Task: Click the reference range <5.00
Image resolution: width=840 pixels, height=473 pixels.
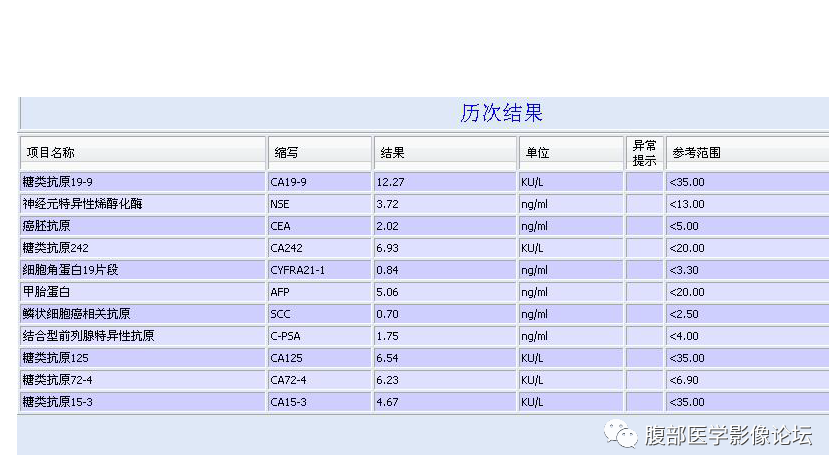Action: coord(684,226)
